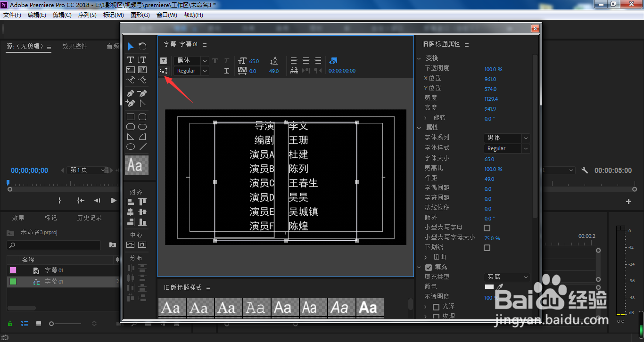Viewport: 644px width, 342px height.
Task: Apply left text alignment
Action: pos(294,61)
